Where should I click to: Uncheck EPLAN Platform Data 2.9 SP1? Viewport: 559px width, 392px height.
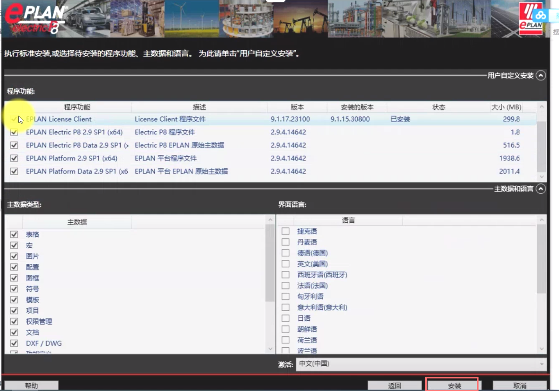pyautogui.click(x=14, y=171)
